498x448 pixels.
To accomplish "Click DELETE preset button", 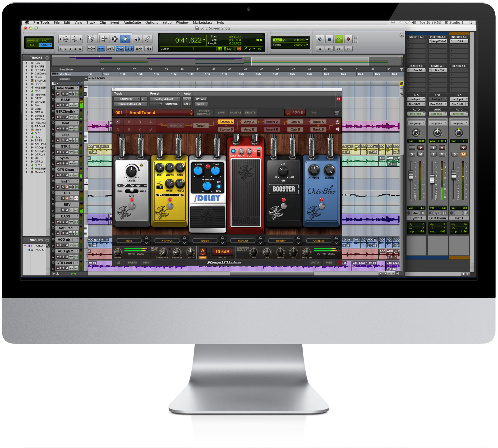I will point(250,113).
